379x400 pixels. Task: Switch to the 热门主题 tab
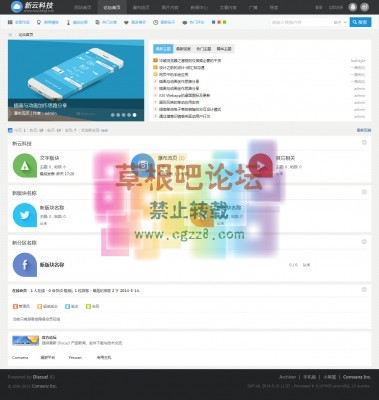204,49
